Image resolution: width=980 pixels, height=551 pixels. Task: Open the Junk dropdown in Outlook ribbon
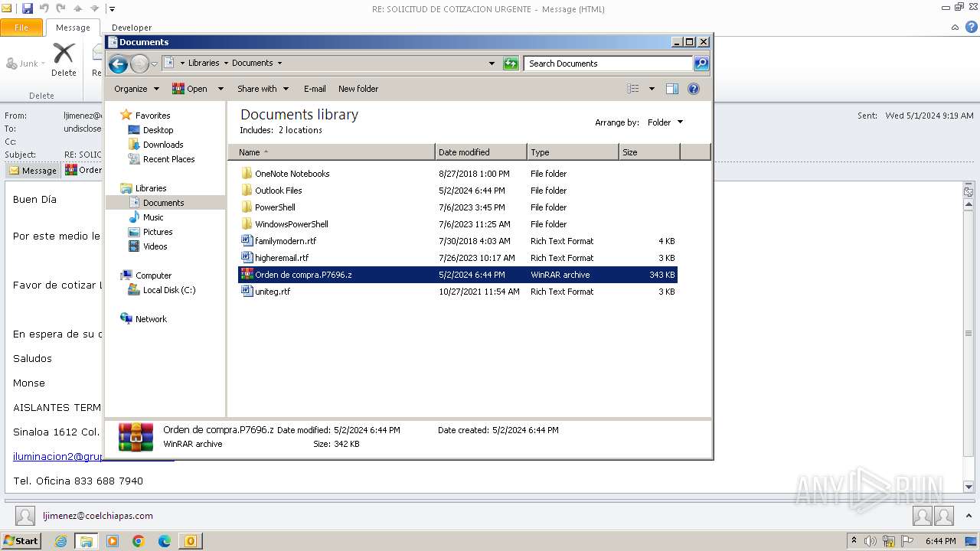point(26,64)
